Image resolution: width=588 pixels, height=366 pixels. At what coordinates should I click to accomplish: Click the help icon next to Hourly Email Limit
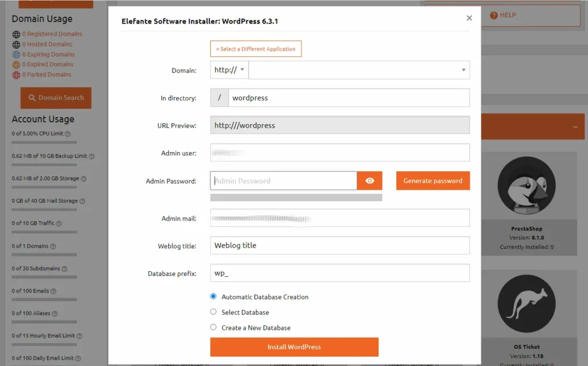(79, 336)
